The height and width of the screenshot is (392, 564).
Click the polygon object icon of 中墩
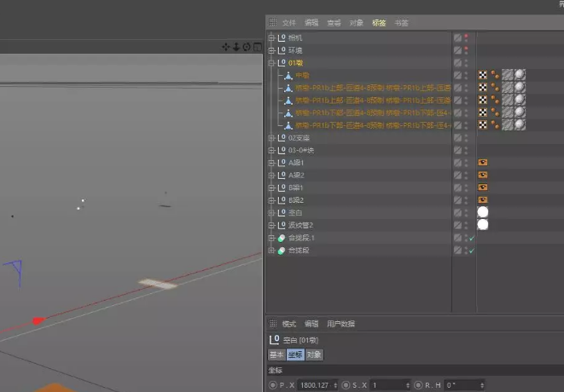(288, 76)
